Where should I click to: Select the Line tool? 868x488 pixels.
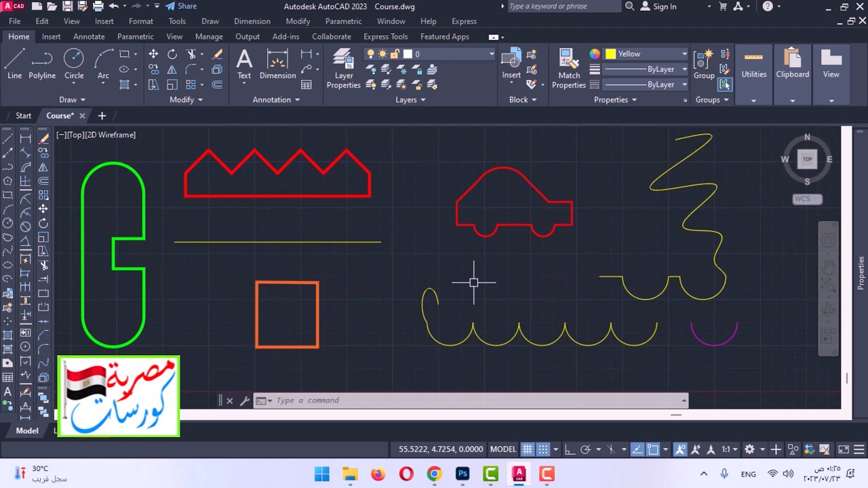pyautogui.click(x=14, y=64)
